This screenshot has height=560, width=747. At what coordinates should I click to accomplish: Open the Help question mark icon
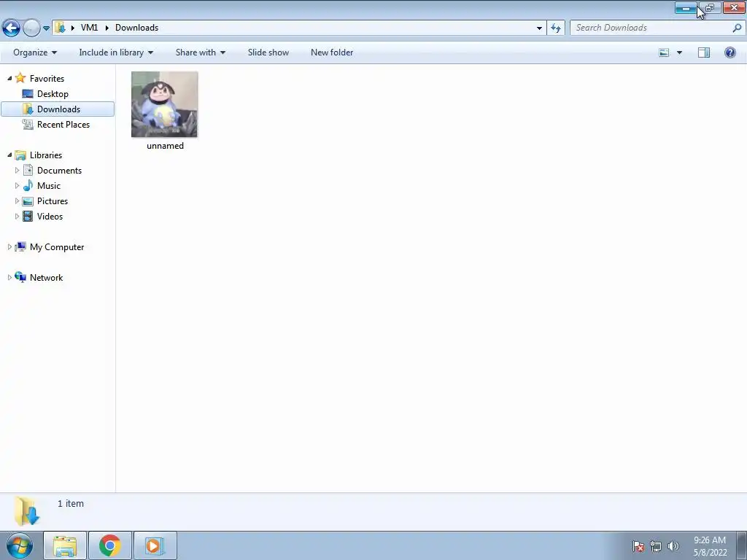[x=729, y=52]
